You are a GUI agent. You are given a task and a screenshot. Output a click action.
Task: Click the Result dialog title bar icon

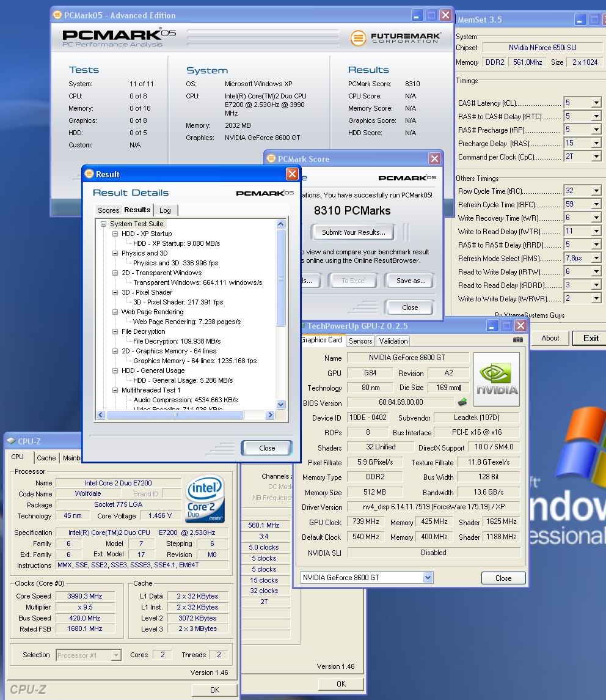point(89,174)
